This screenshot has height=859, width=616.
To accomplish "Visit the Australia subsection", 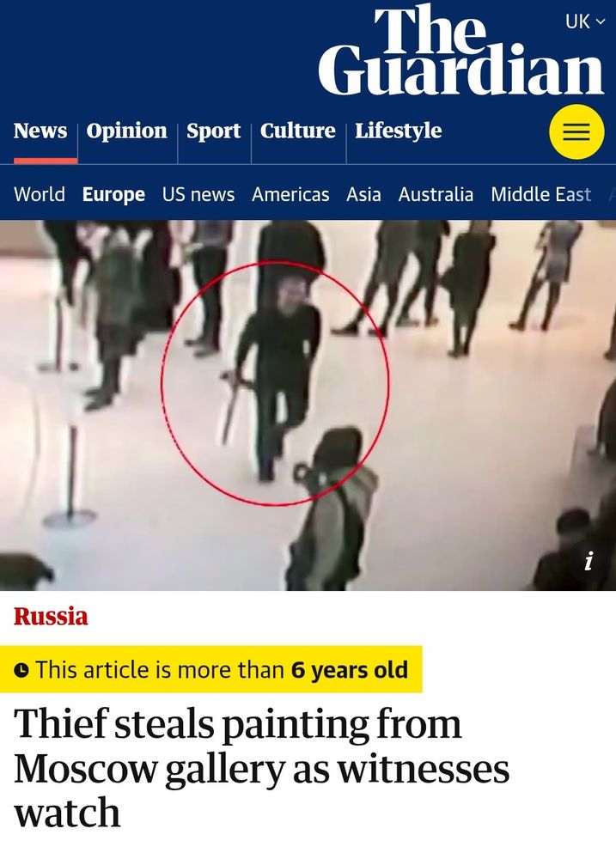I will point(436,194).
